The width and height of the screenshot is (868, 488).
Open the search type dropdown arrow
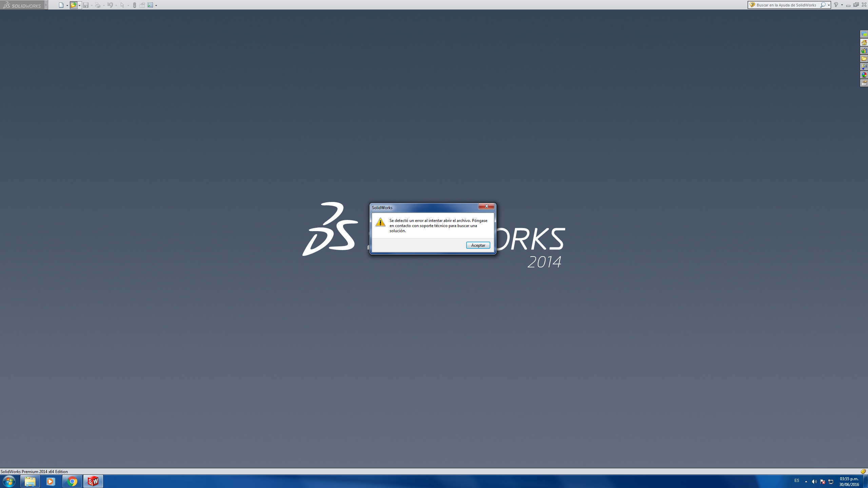(x=829, y=5)
